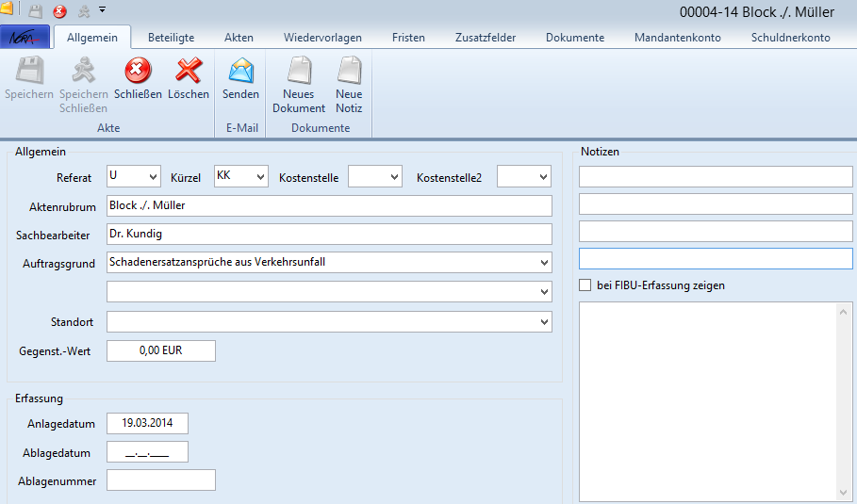Expand the Standort dropdown
The image size is (857, 504).
543,322
